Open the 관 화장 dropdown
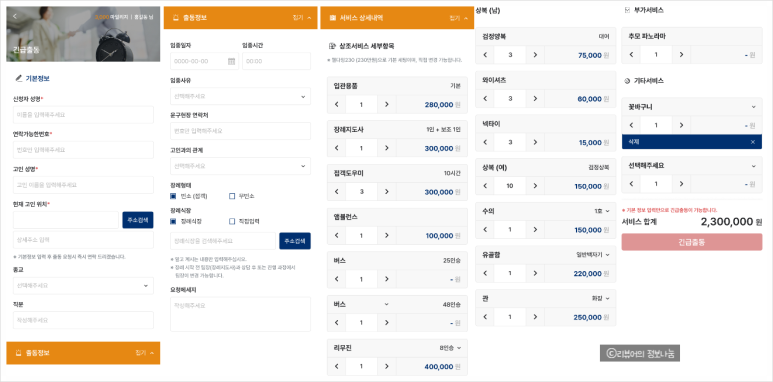Screen dimensions: 773x382 tap(600, 298)
